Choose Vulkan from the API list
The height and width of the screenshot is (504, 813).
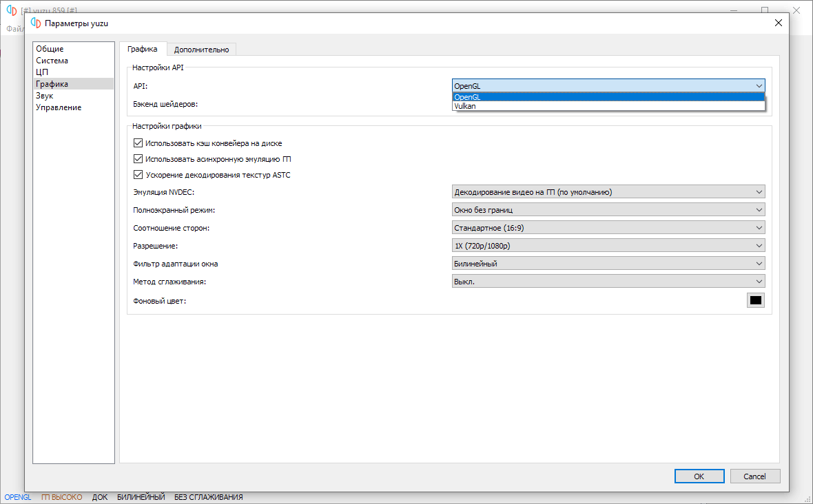click(608, 106)
